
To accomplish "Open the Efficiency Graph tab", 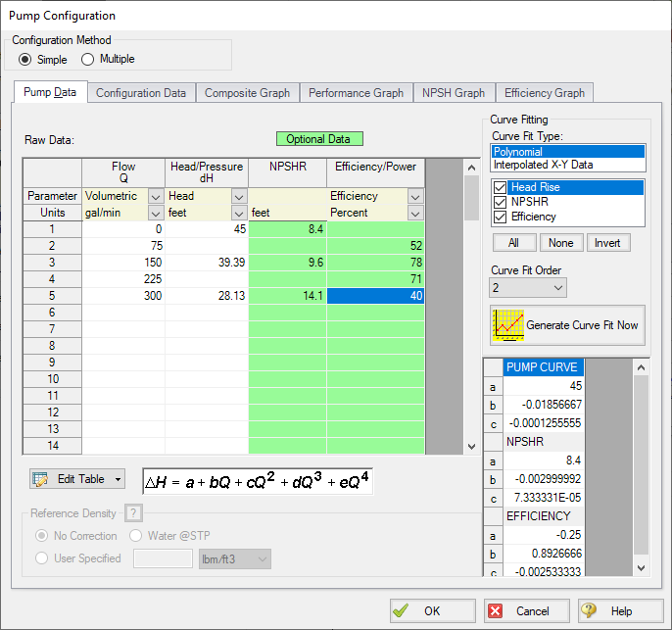I will [x=545, y=93].
